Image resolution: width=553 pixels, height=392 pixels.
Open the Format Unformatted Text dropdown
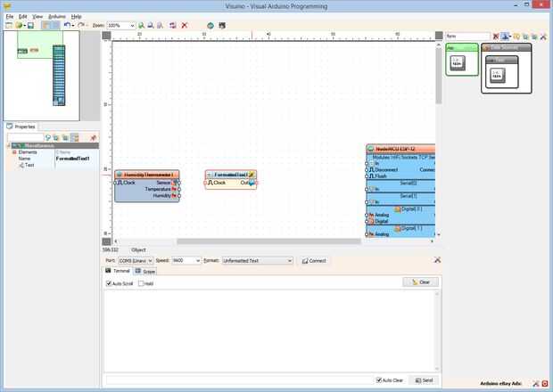point(258,261)
